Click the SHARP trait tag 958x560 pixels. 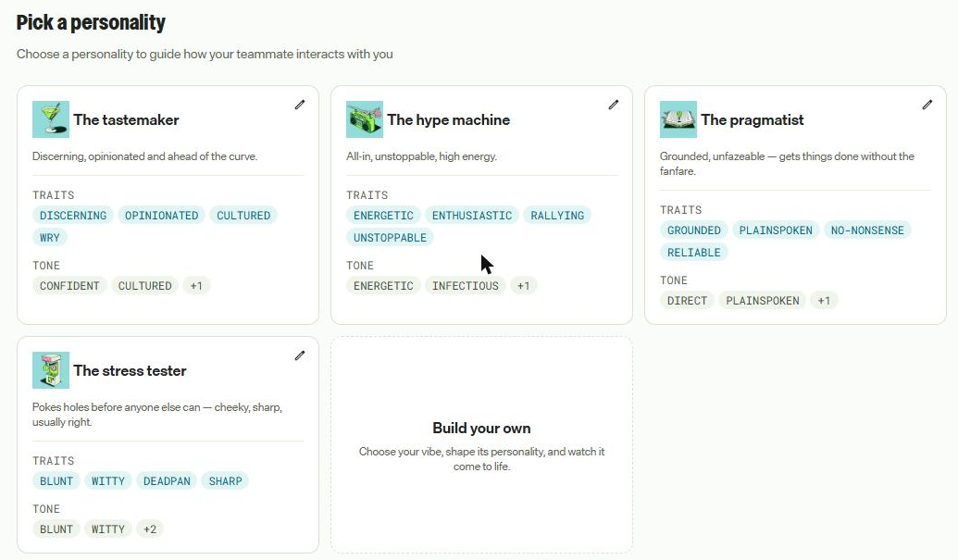pyautogui.click(x=226, y=481)
